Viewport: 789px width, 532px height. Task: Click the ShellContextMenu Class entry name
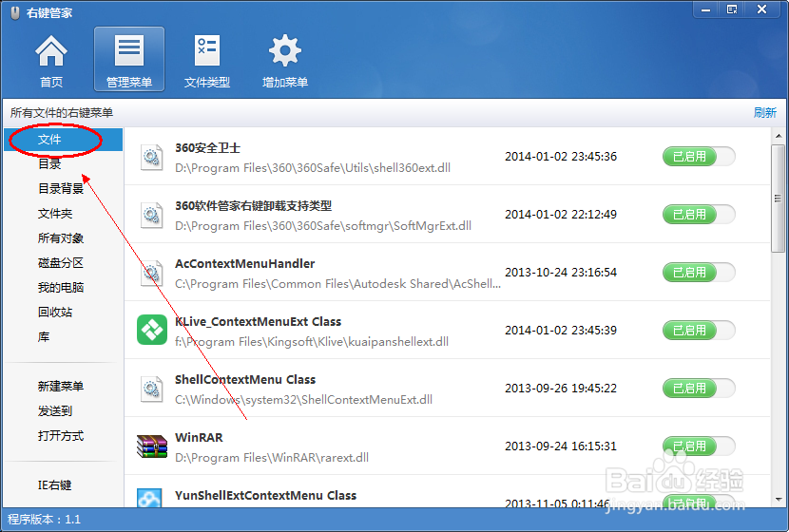pyautogui.click(x=245, y=380)
